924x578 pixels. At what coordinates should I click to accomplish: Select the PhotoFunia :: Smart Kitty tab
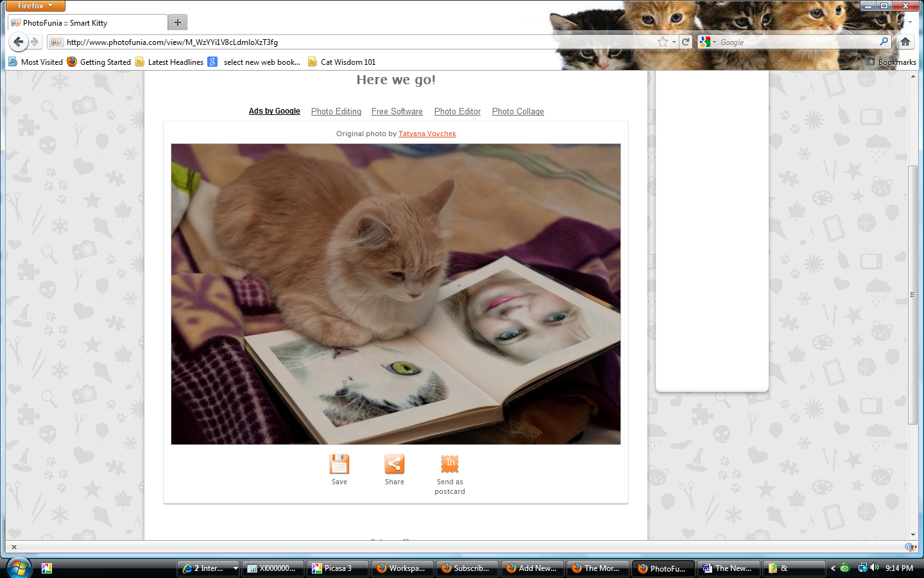click(x=88, y=22)
